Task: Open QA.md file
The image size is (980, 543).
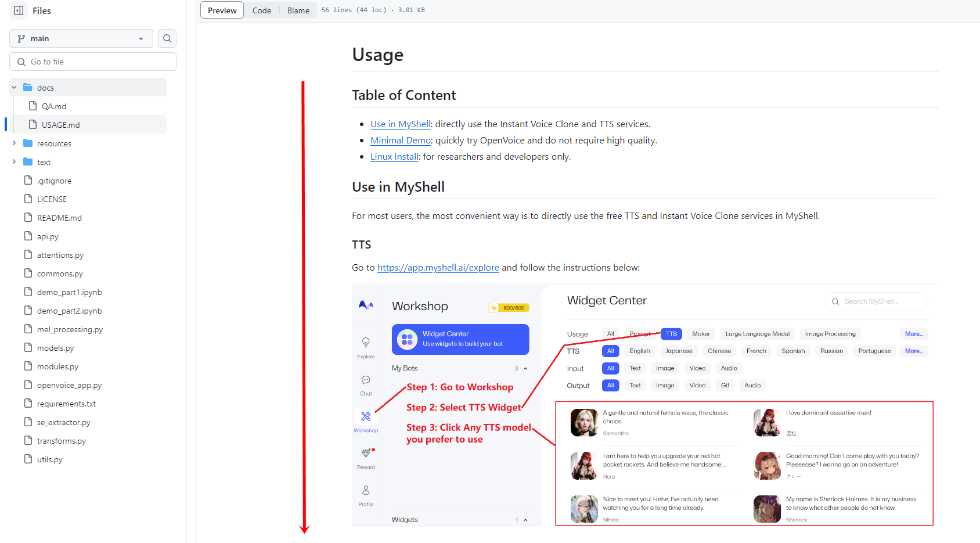Action: (54, 106)
